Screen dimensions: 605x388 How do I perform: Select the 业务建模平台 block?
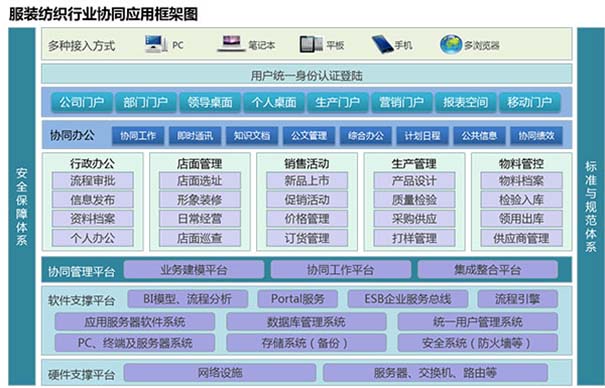tap(194, 270)
